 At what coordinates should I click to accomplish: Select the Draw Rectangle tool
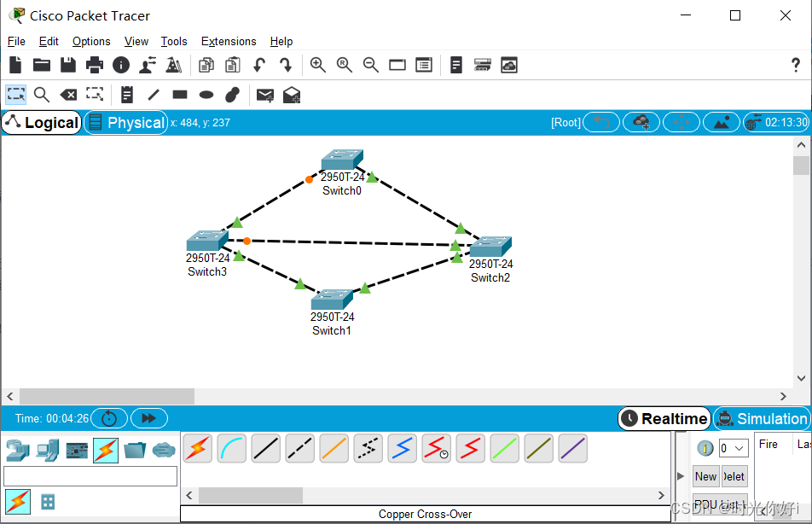click(x=180, y=95)
